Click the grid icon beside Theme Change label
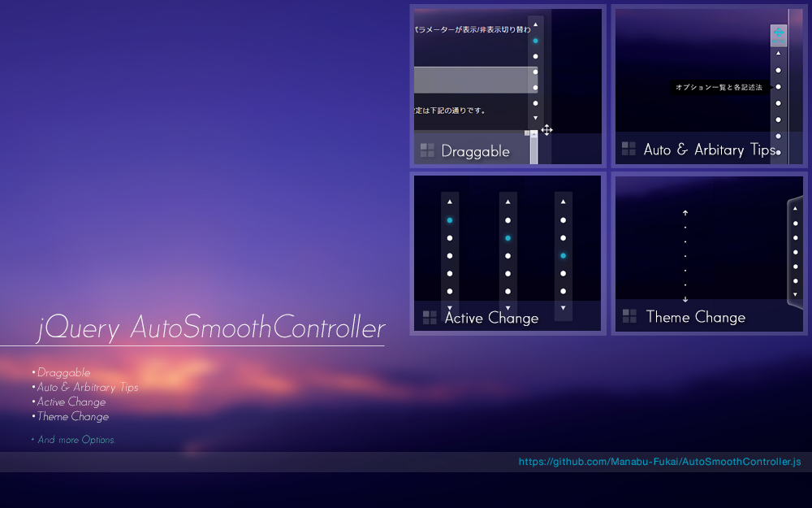The width and height of the screenshot is (812, 508). click(x=630, y=315)
